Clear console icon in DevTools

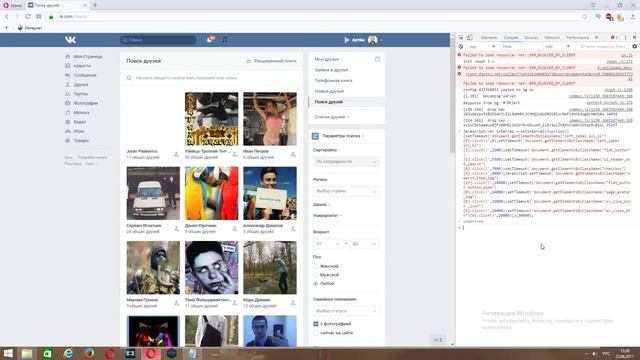coord(461,47)
